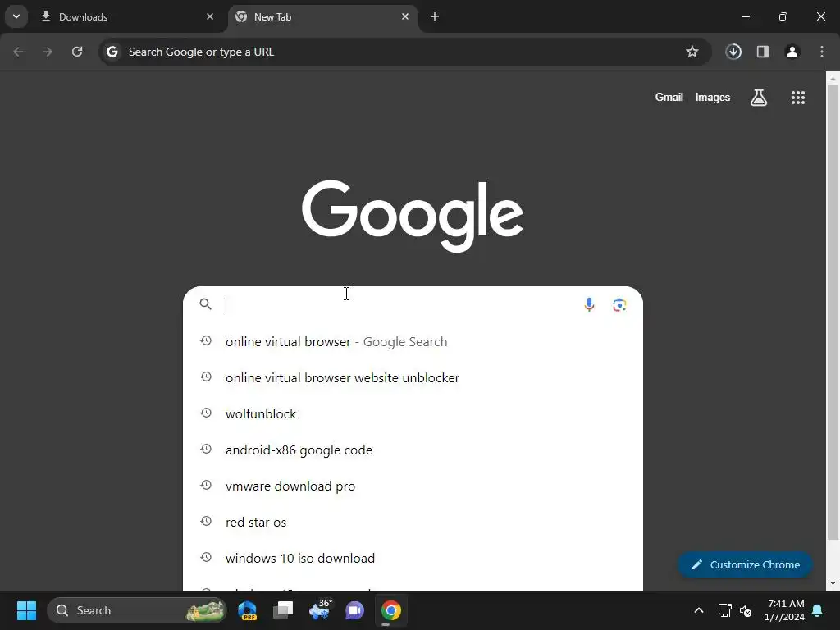Screen dimensions: 840x630
Task: Open the profile avatar icon
Action: 792,52
